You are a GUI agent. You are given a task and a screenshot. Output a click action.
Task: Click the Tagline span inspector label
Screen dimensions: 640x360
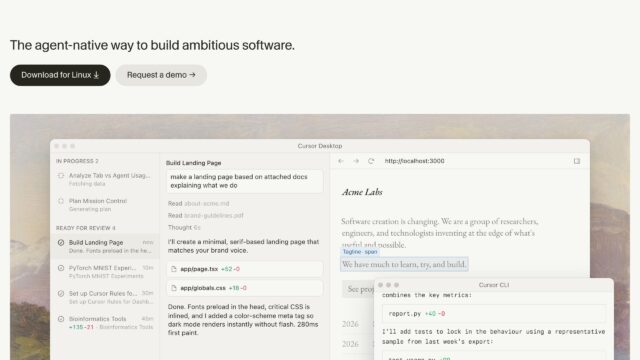(360, 252)
